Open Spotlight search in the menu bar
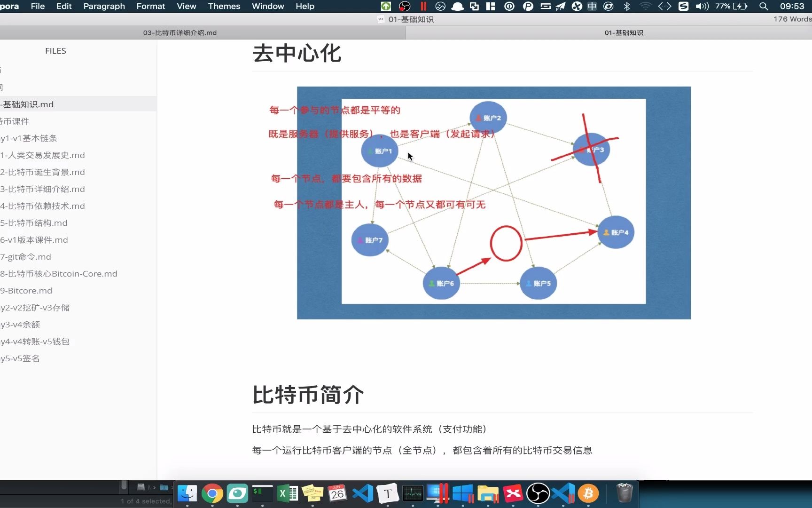 pos(764,6)
